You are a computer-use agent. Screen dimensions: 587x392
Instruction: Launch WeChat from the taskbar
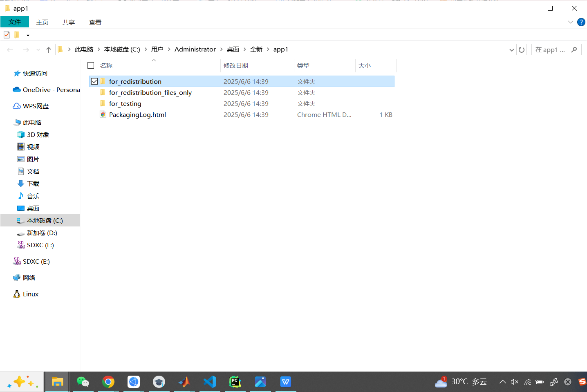pyautogui.click(x=83, y=382)
